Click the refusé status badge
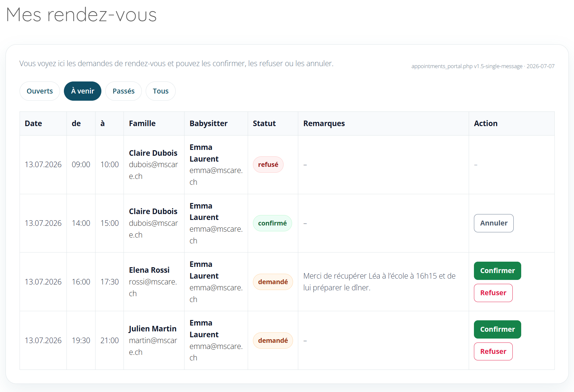Screen dimensions: 574x392 [268, 165]
